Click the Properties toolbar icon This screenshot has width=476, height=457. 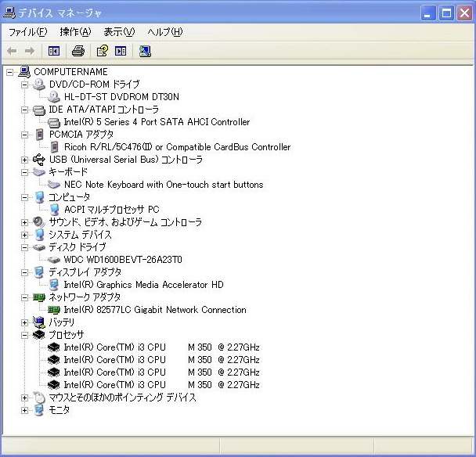pos(101,51)
